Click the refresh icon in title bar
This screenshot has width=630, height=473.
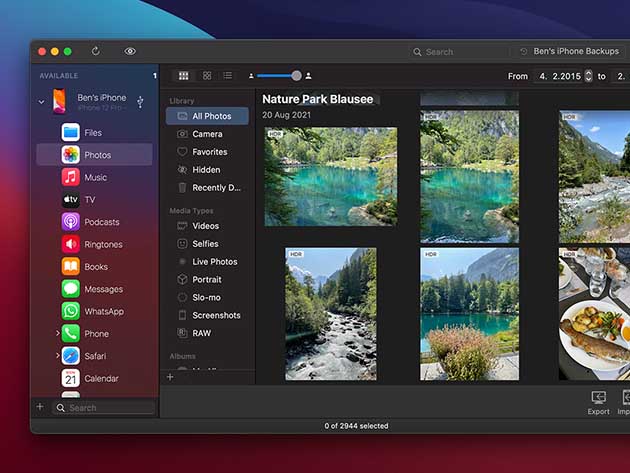[96, 51]
